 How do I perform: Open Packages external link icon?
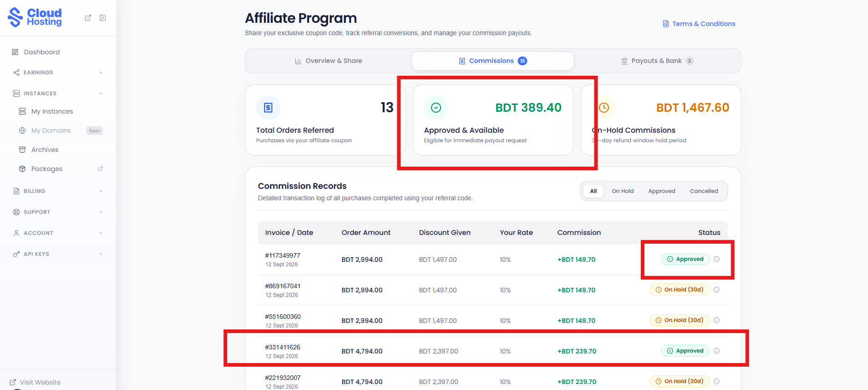100,169
